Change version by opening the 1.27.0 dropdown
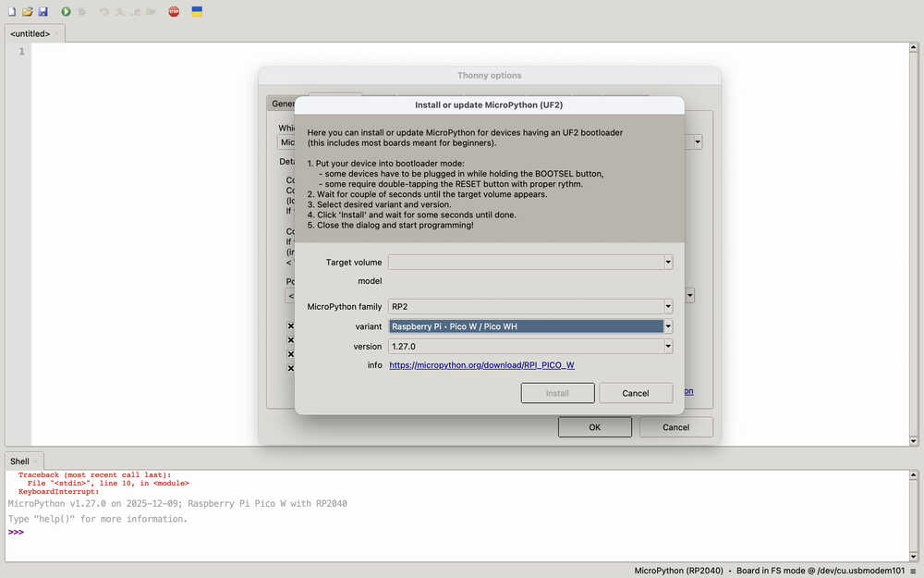The height and width of the screenshot is (578, 924). click(x=667, y=345)
